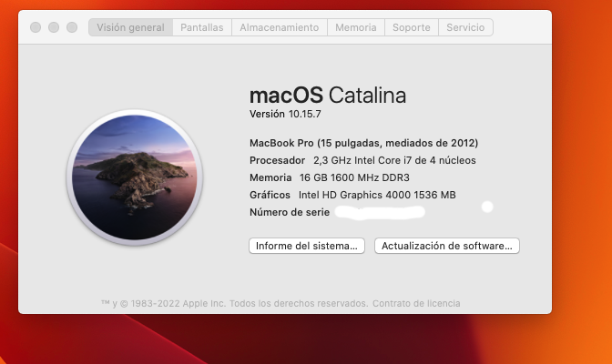Viewport: 612px width, 364px height.
Task: Click the macOS Catalina title
Action: click(x=328, y=96)
